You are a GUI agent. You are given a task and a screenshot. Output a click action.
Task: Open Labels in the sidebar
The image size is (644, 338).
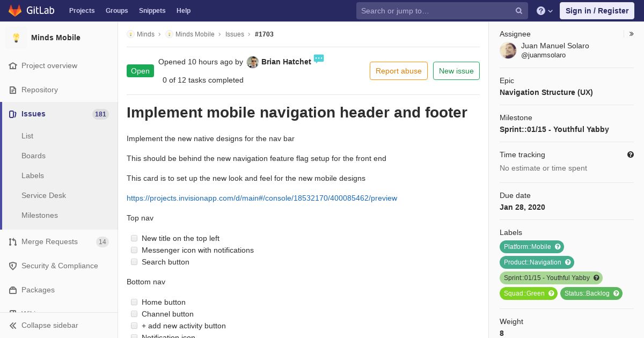click(33, 176)
